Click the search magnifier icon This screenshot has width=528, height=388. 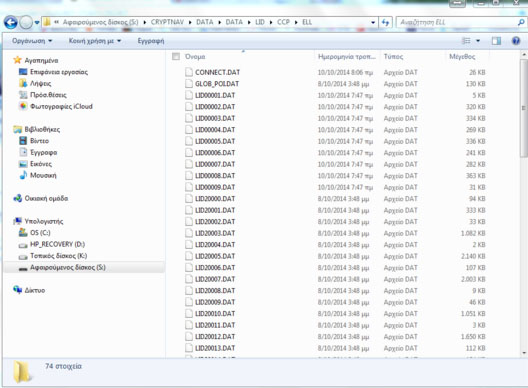point(521,23)
